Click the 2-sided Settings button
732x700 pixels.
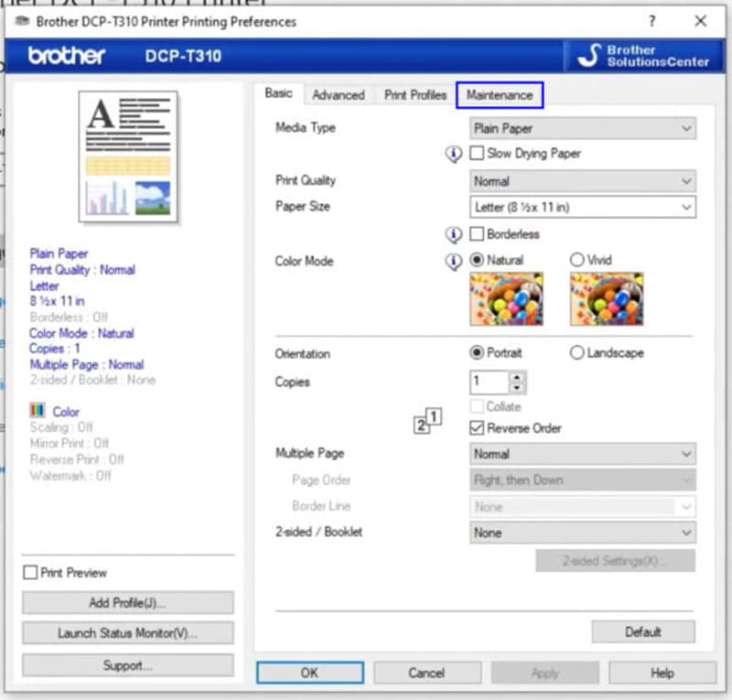615,560
